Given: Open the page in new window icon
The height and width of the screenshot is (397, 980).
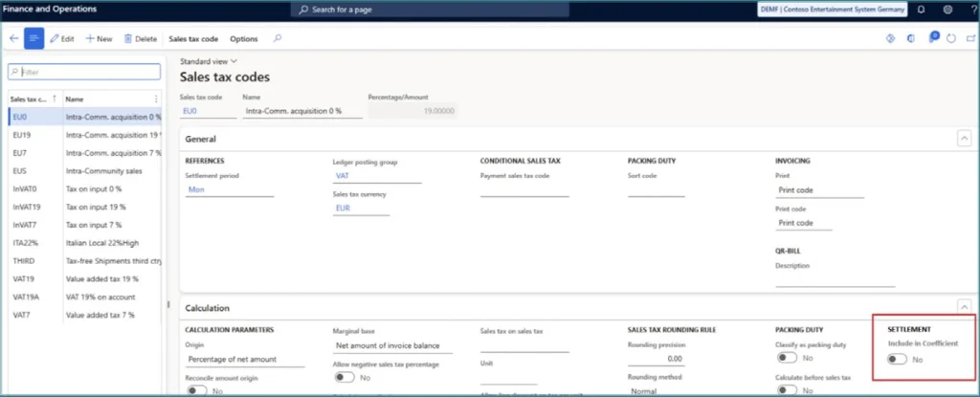Looking at the screenshot, I should coord(970,39).
